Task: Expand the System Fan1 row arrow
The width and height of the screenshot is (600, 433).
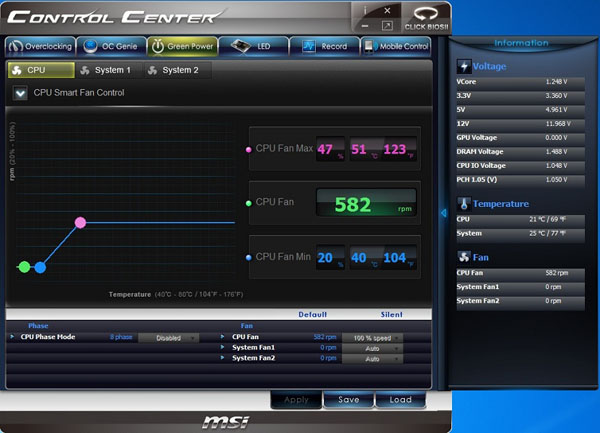Action: pyautogui.click(x=222, y=347)
